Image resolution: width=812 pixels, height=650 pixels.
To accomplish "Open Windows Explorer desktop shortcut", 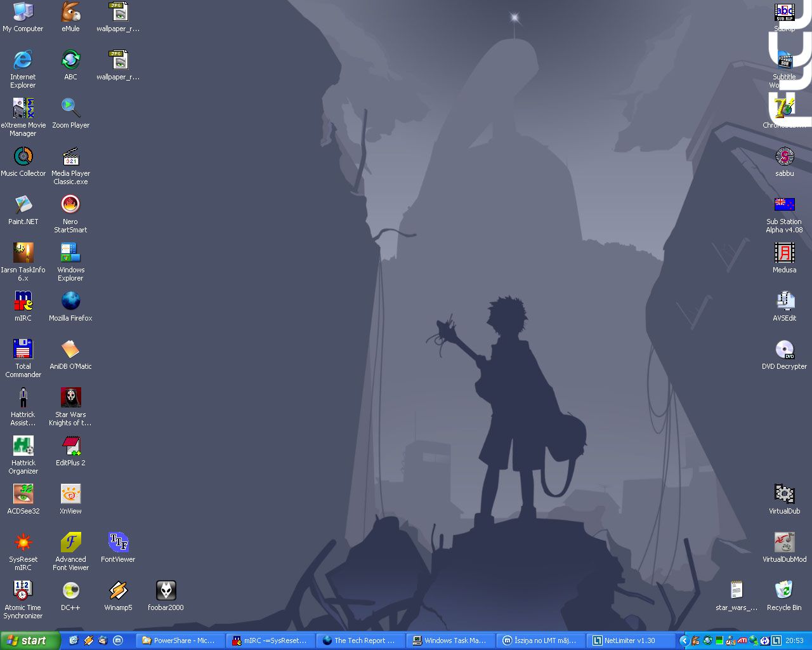I will click(x=70, y=263).
